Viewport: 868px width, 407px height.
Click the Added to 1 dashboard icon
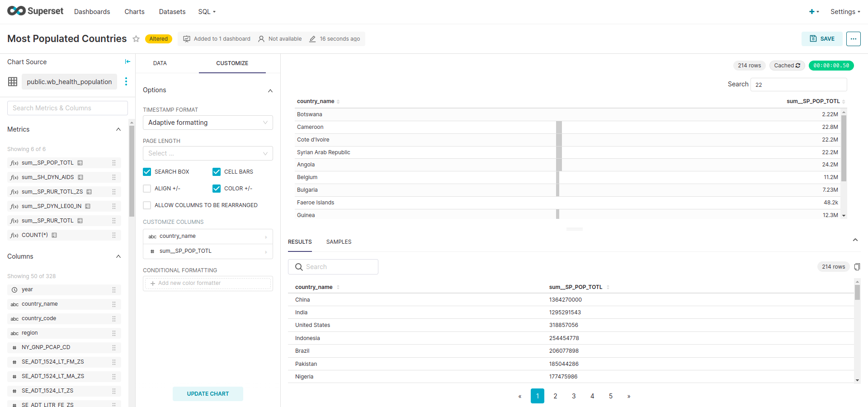[x=187, y=39]
